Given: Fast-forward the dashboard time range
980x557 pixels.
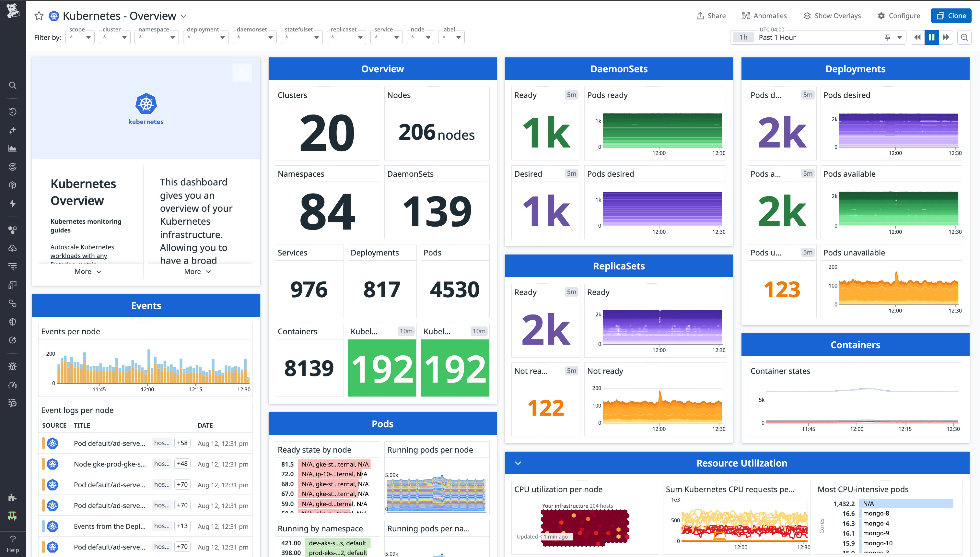Looking at the screenshot, I should coord(946,37).
